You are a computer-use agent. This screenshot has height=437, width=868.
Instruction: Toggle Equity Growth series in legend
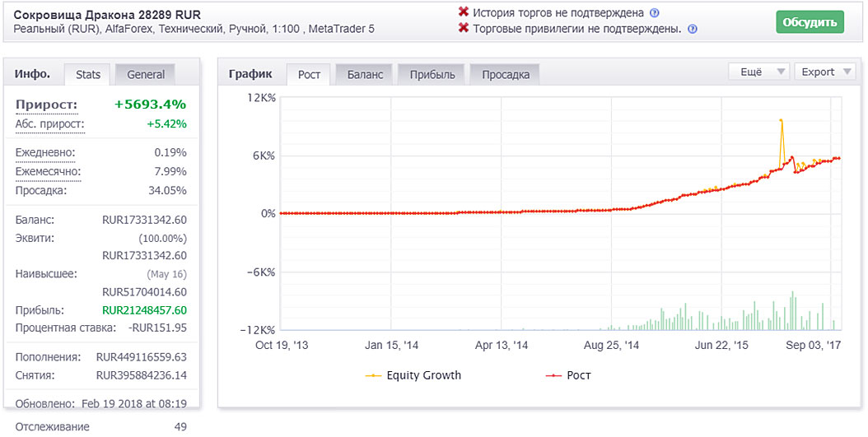[423, 375]
